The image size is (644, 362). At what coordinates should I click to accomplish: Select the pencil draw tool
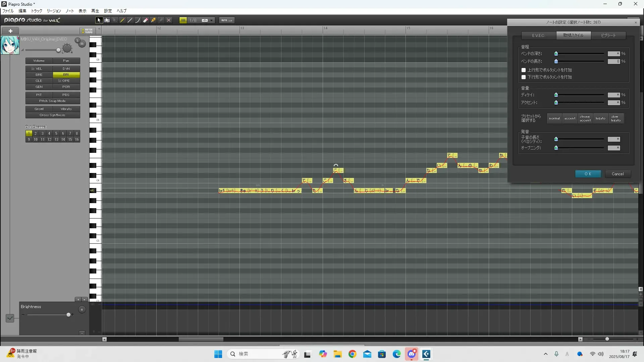click(122, 20)
